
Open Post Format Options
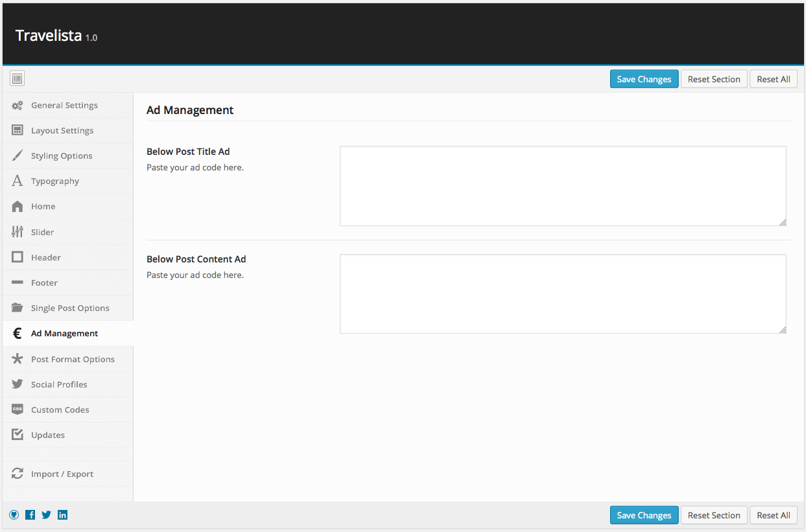pos(68,359)
